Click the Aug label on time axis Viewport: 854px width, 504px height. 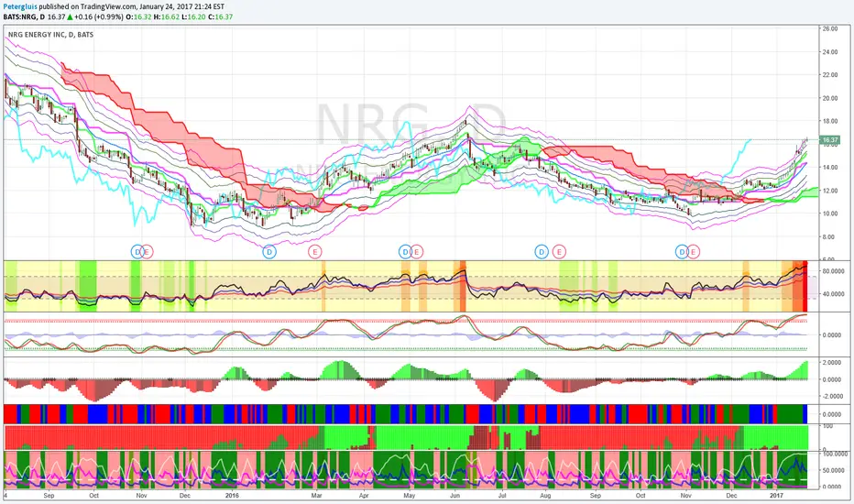coord(545,495)
